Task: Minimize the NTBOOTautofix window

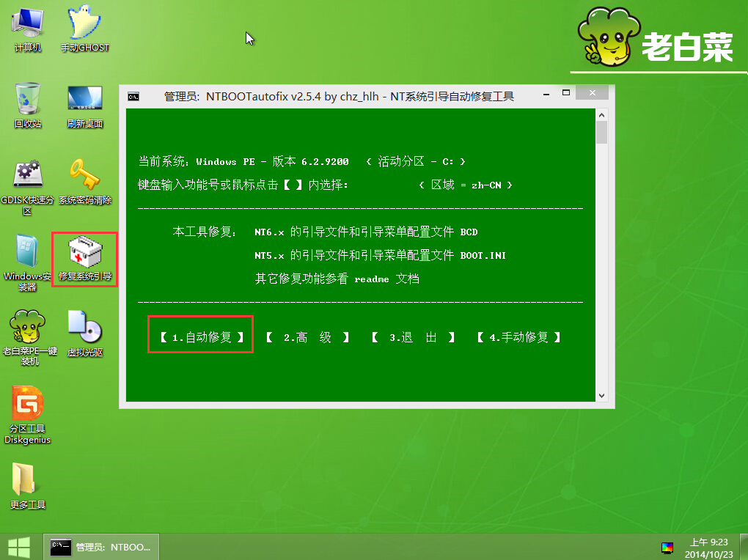Action: coord(546,94)
